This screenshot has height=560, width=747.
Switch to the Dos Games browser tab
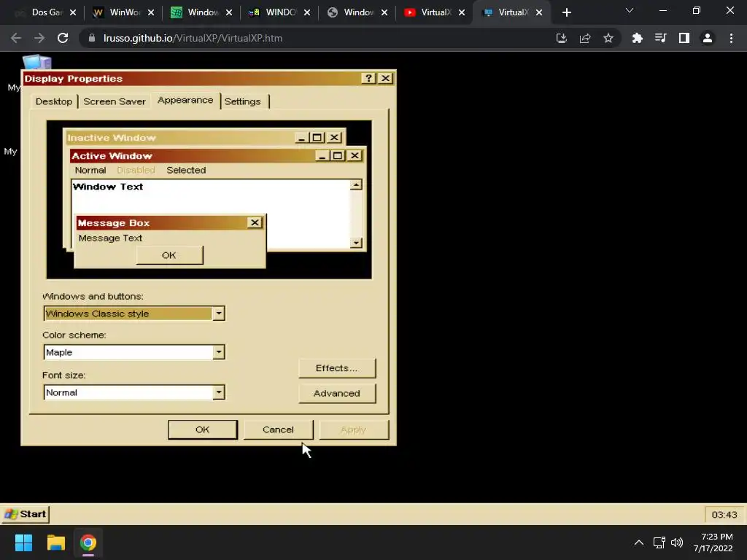47,12
